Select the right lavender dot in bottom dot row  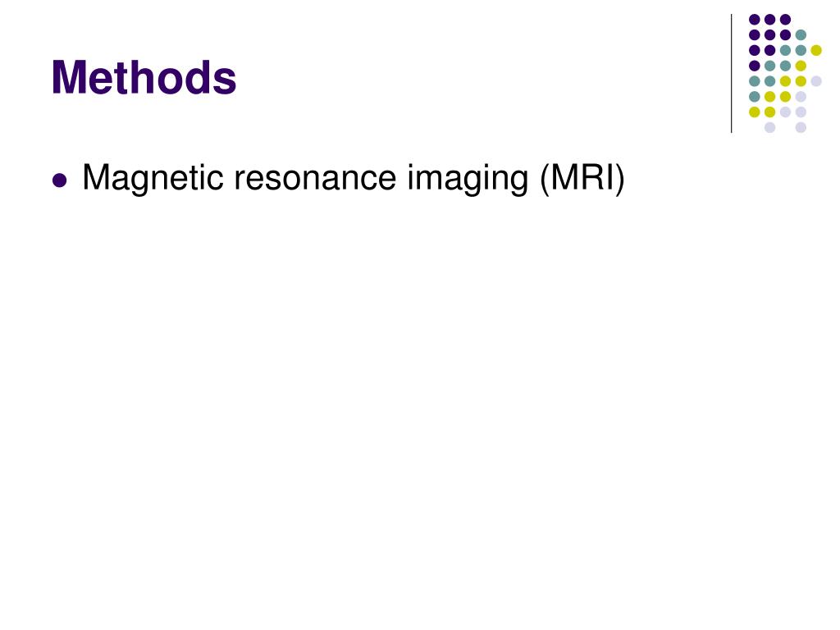click(x=801, y=127)
